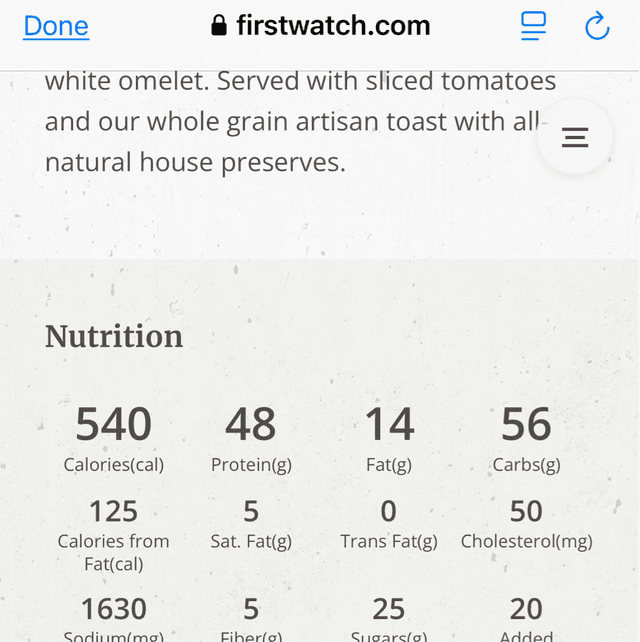Viewport: 640px width, 642px height.
Task: Select the 50 Cholesterol value
Action: coord(526,511)
